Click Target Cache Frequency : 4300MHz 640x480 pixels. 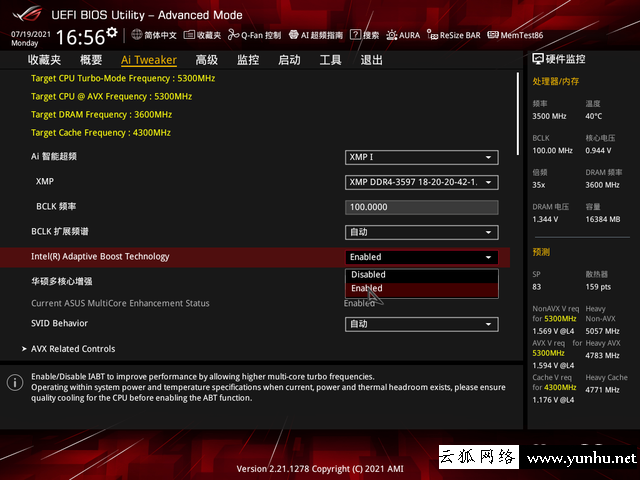point(101,133)
